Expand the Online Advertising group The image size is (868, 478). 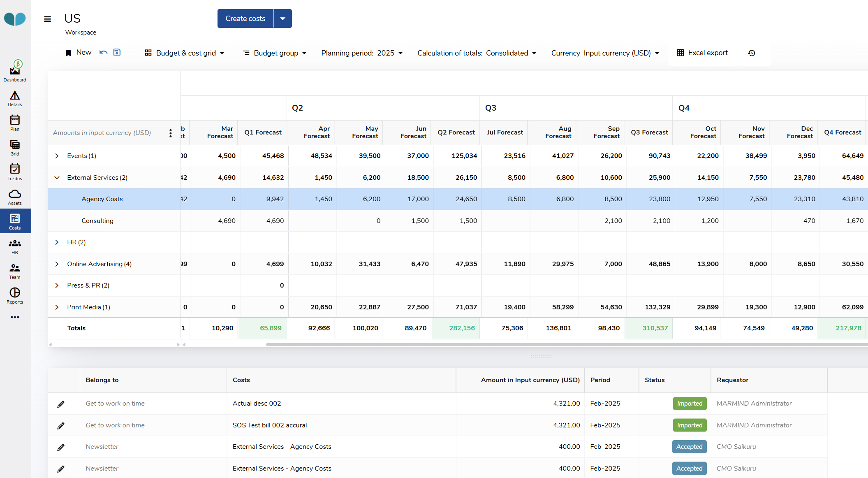pyautogui.click(x=57, y=264)
